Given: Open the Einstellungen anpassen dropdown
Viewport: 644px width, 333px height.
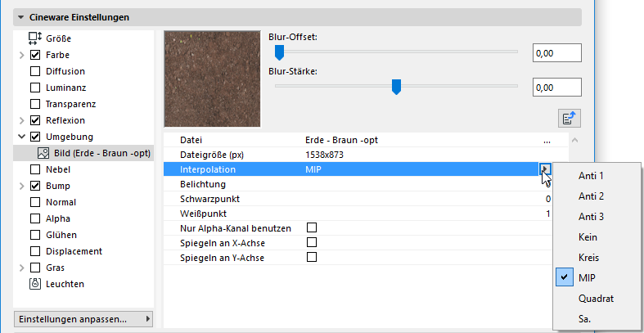Looking at the screenshot, I should (83, 319).
